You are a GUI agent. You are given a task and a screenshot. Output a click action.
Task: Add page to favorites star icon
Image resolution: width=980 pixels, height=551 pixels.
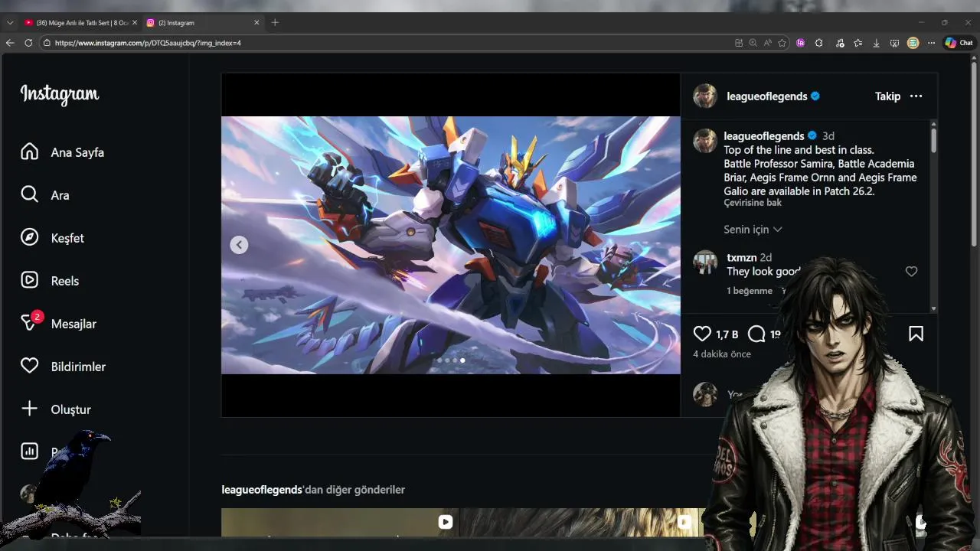pyautogui.click(x=782, y=43)
